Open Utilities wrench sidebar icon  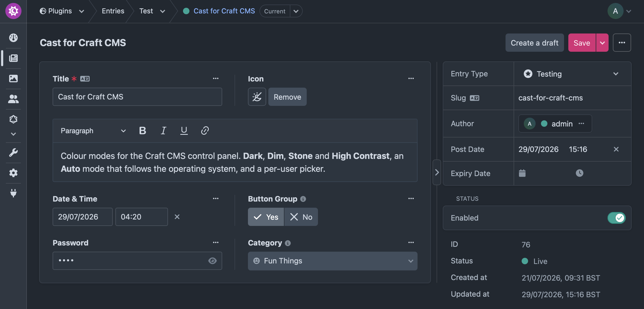[13, 152]
